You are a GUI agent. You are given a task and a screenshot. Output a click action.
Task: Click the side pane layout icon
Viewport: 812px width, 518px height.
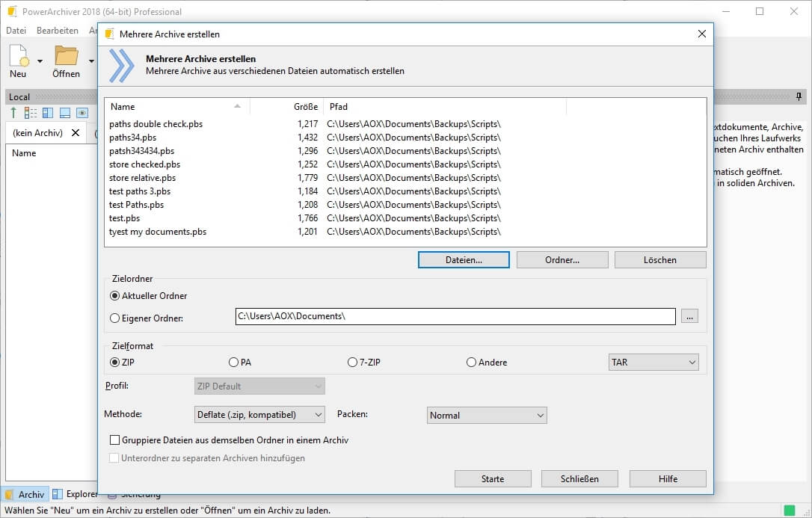tap(48, 113)
